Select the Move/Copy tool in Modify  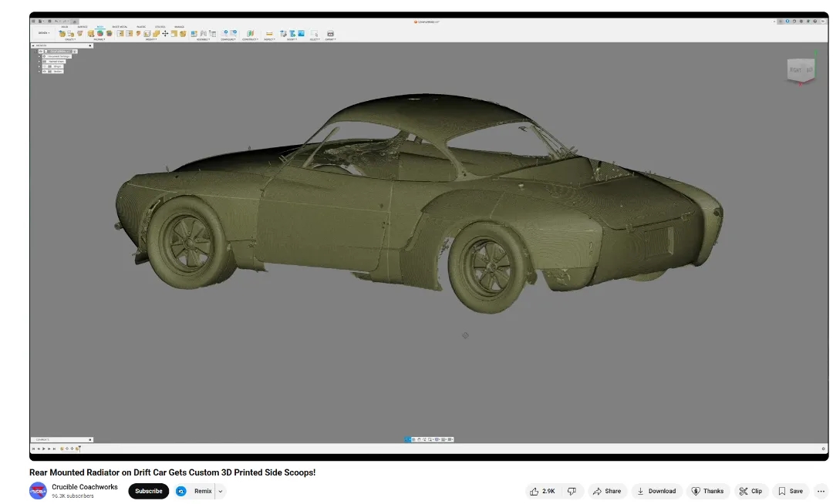[165, 34]
